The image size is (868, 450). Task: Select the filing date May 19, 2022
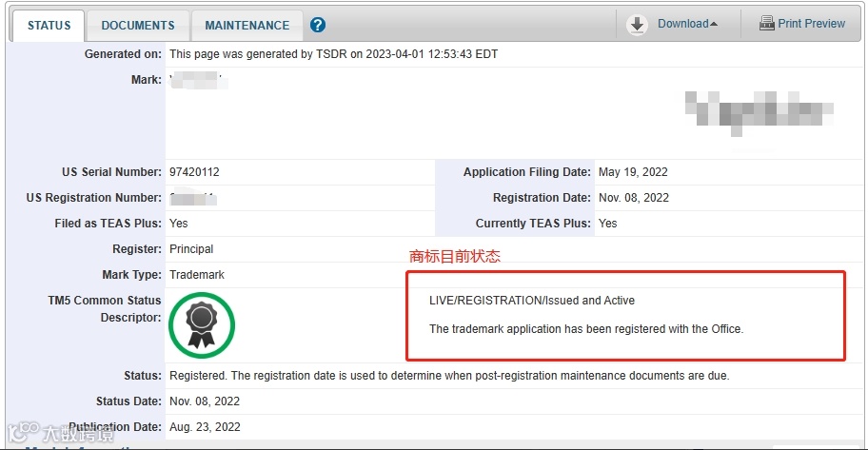click(x=633, y=172)
